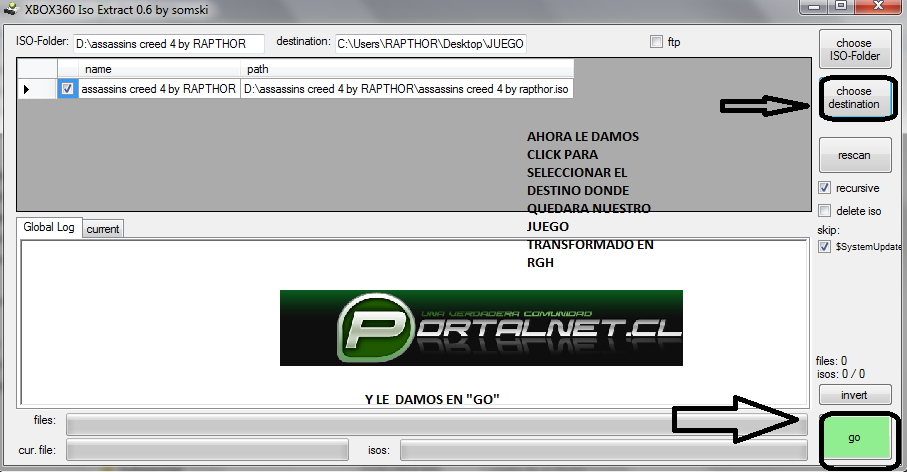
Task: Close the XBOX360 Iso Extract window
Action: (x=878, y=6)
